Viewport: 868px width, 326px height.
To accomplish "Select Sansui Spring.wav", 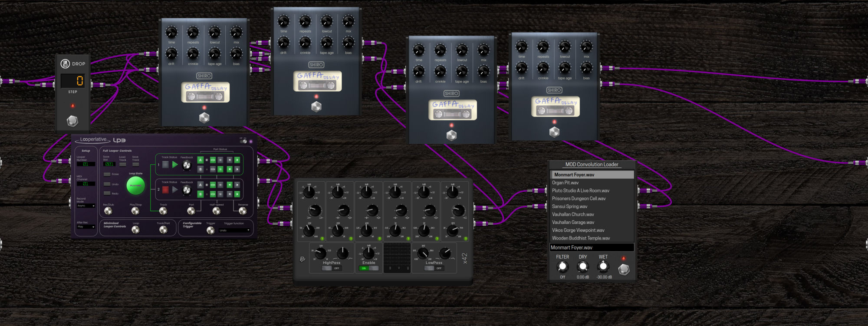I will (592, 206).
